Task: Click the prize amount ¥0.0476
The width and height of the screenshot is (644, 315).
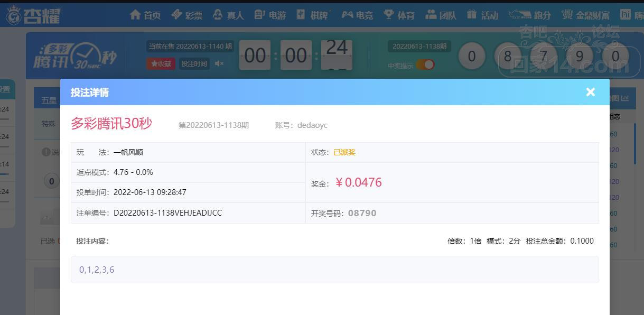Action: [358, 182]
